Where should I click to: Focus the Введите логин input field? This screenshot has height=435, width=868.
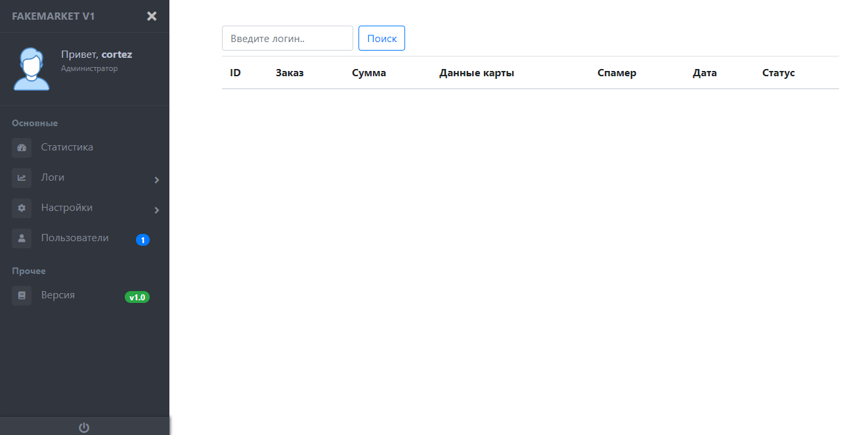tap(288, 38)
